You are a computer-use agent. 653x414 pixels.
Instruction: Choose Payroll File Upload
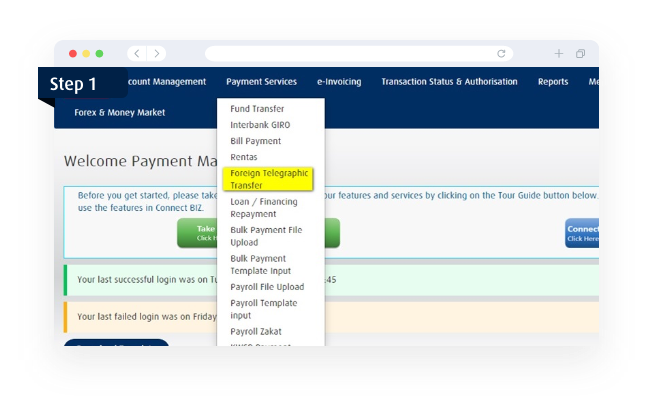[267, 287]
